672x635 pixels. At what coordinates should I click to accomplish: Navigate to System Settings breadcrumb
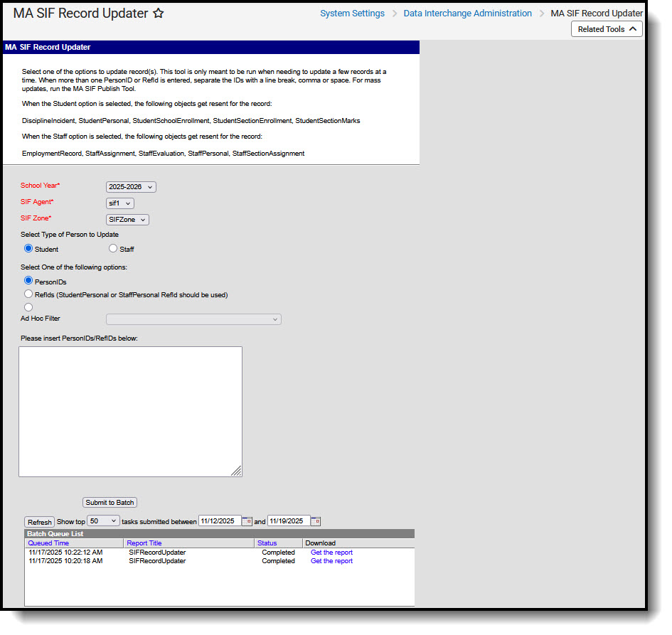tap(352, 13)
